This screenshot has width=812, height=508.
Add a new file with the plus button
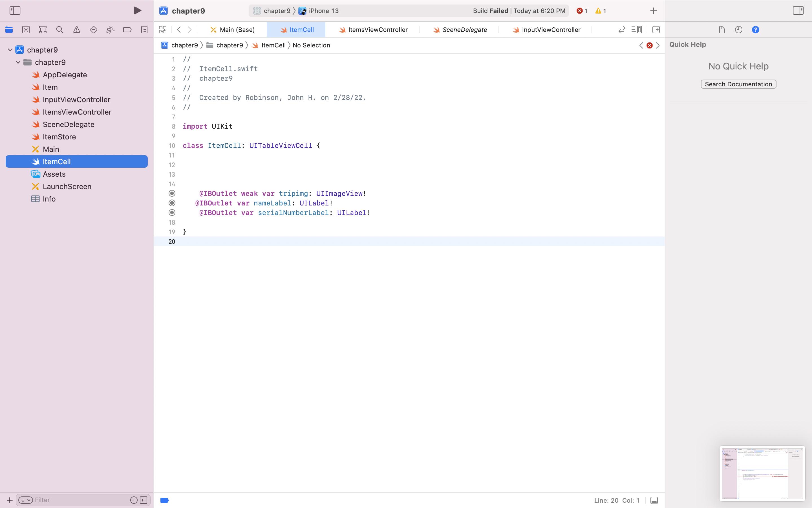tap(9, 500)
